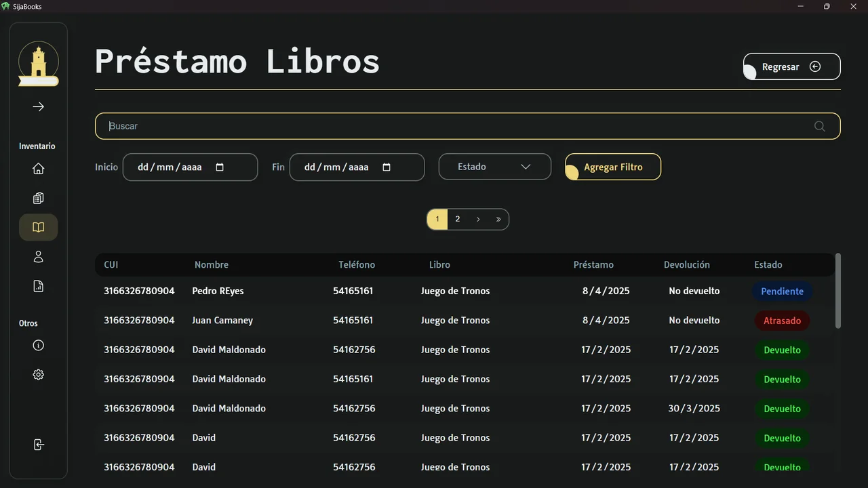This screenshot has height=488, width=868.
Task: Open settings gear icon in sidebar
Action: (39, 375)
